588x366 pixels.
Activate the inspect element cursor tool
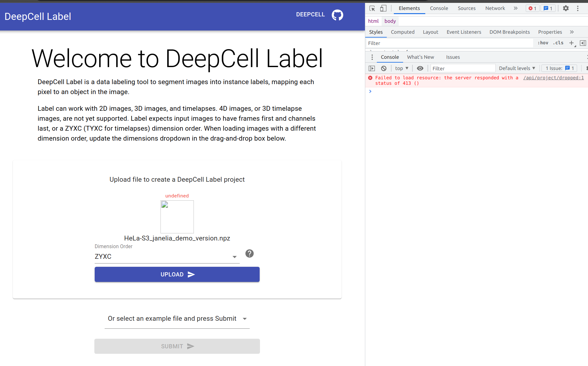point(372,8)
